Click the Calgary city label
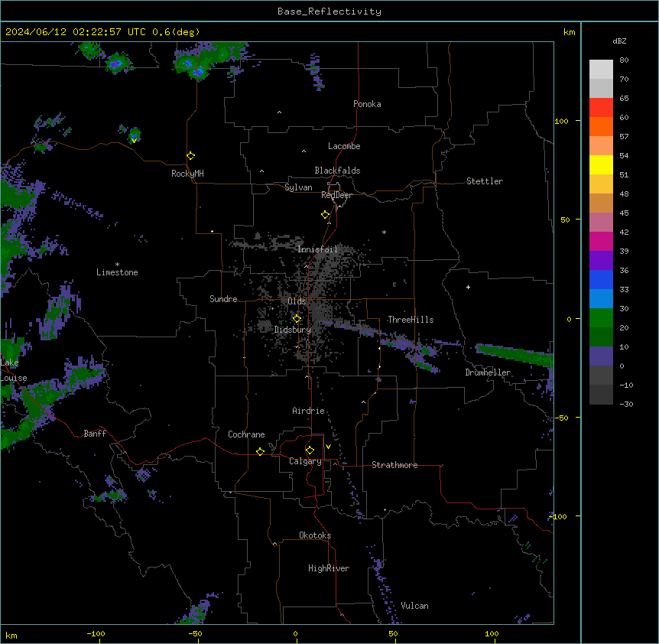The height and width of the screenshot is (644, 659). click(x=305, y=461)
